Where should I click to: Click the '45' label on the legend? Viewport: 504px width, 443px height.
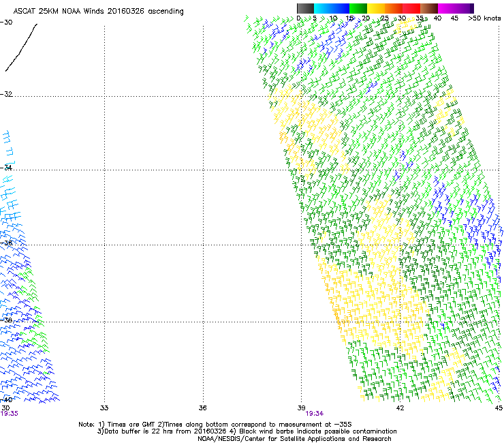(454, 18)
